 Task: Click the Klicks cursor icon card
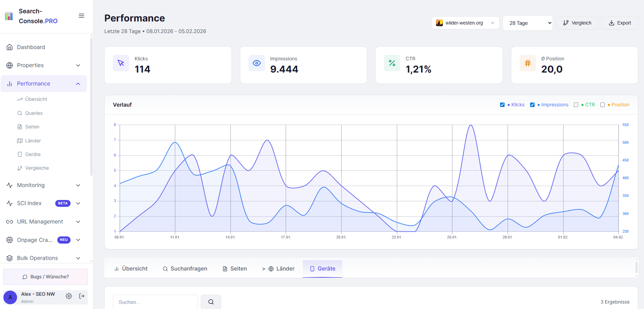coord(121,63)
